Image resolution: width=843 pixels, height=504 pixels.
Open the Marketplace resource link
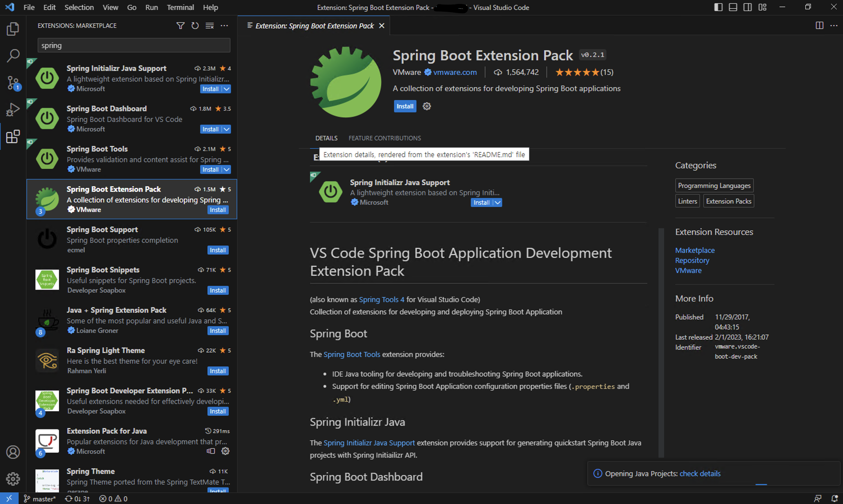(x=695, y=250)
